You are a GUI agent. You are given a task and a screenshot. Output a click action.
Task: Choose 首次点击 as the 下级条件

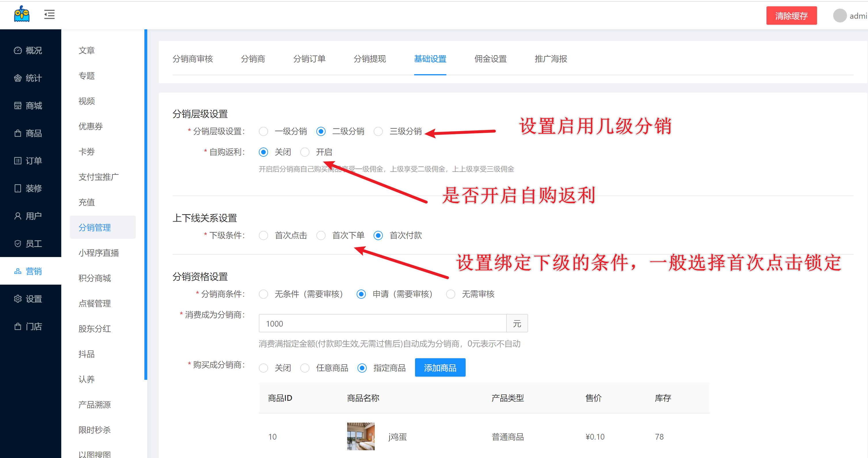[263, 235]
